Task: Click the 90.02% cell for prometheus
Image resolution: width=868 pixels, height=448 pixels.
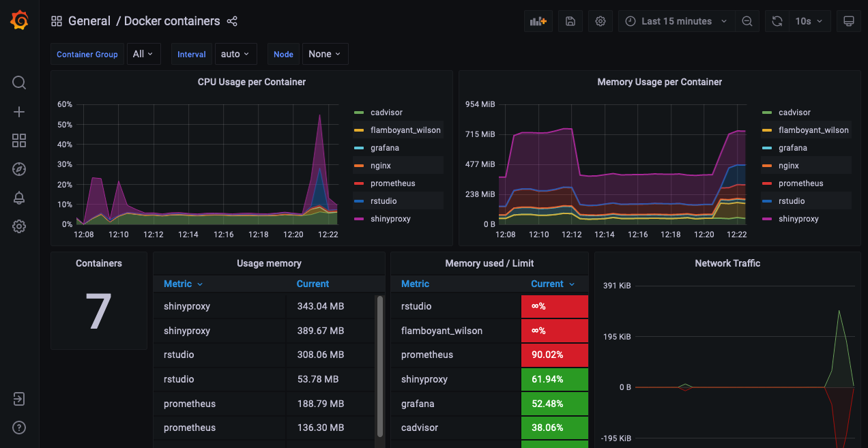Action: pyautogui.click(x=554, y=355)
